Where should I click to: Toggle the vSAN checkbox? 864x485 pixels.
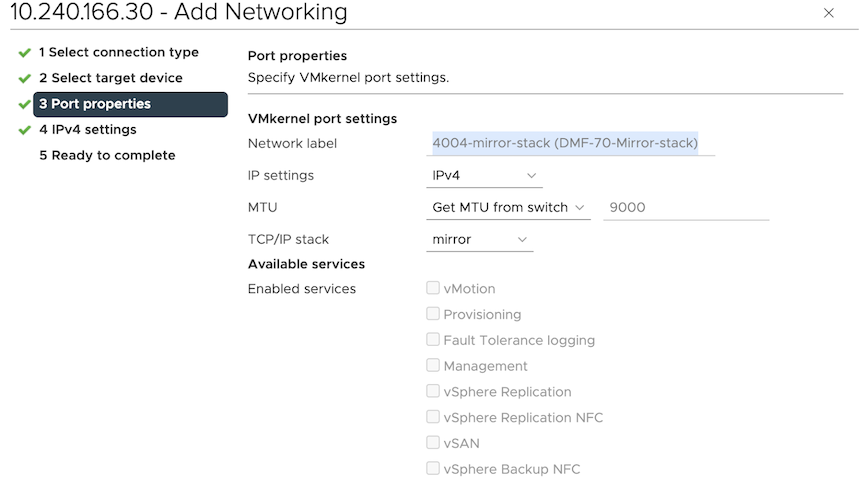[x=433, y=442]
